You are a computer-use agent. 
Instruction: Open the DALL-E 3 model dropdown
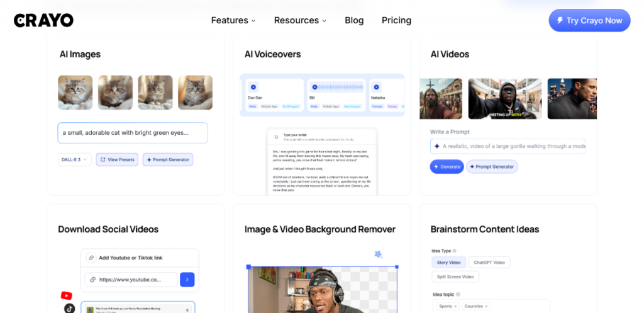coord(75,160)
